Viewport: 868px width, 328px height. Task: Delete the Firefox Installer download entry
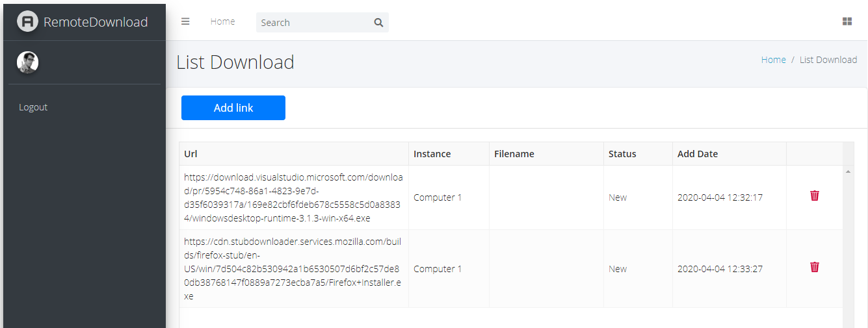pyautogui.click(x=814, y=267)
